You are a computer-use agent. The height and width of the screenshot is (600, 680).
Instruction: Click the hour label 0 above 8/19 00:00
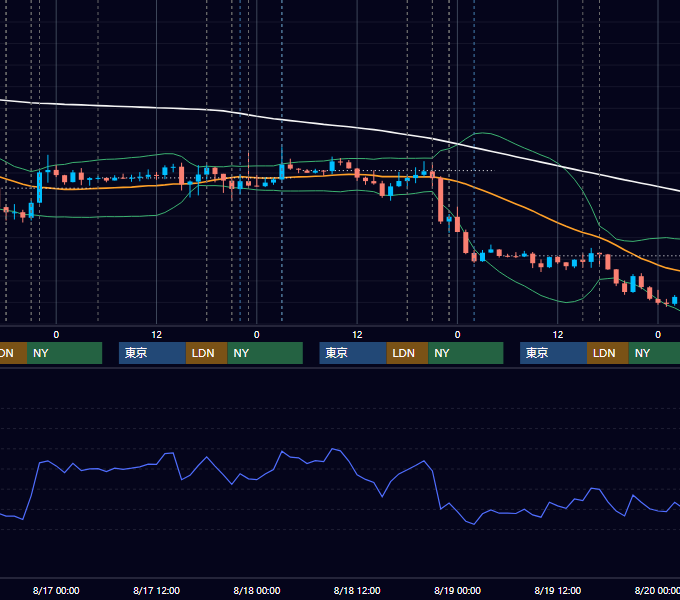point(457,335)
